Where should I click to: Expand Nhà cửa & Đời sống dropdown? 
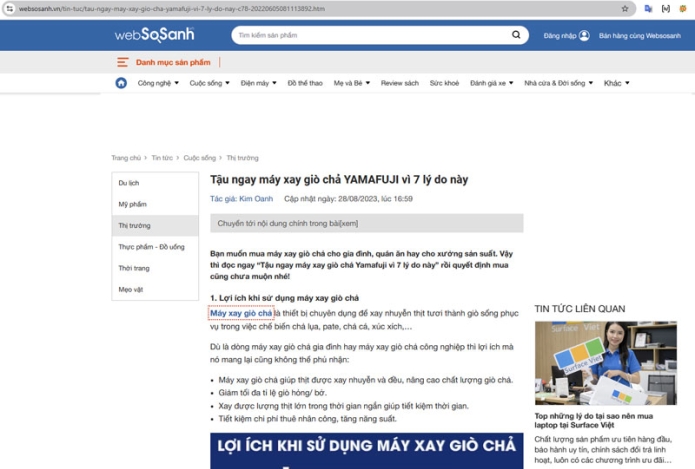(558, 83)
